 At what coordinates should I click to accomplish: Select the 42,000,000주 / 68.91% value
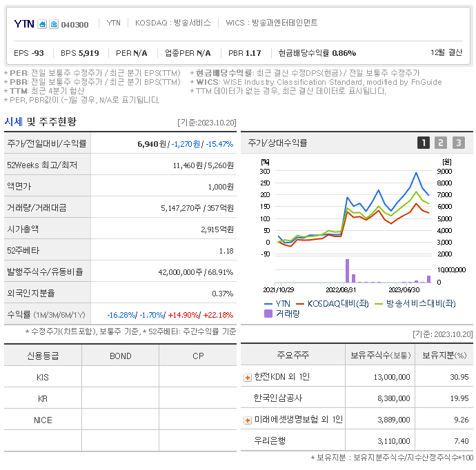click(x=196, y=272)
